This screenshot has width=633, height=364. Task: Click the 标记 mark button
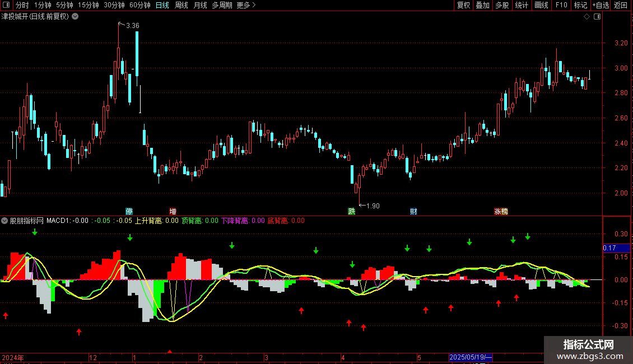[580, 5]
